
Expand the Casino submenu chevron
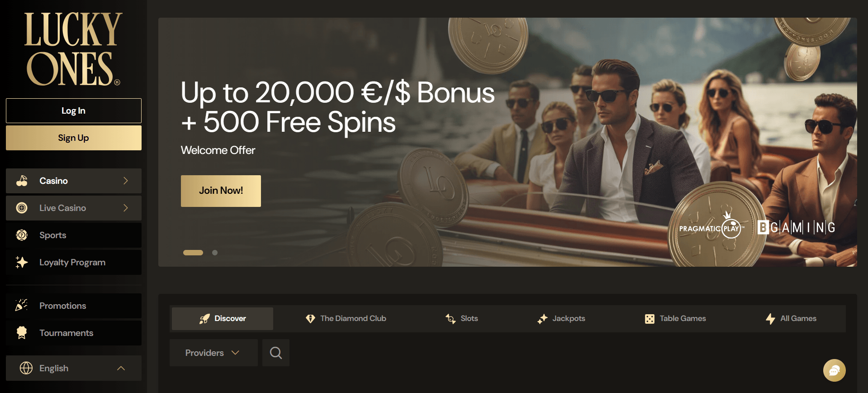click(126, 181)
